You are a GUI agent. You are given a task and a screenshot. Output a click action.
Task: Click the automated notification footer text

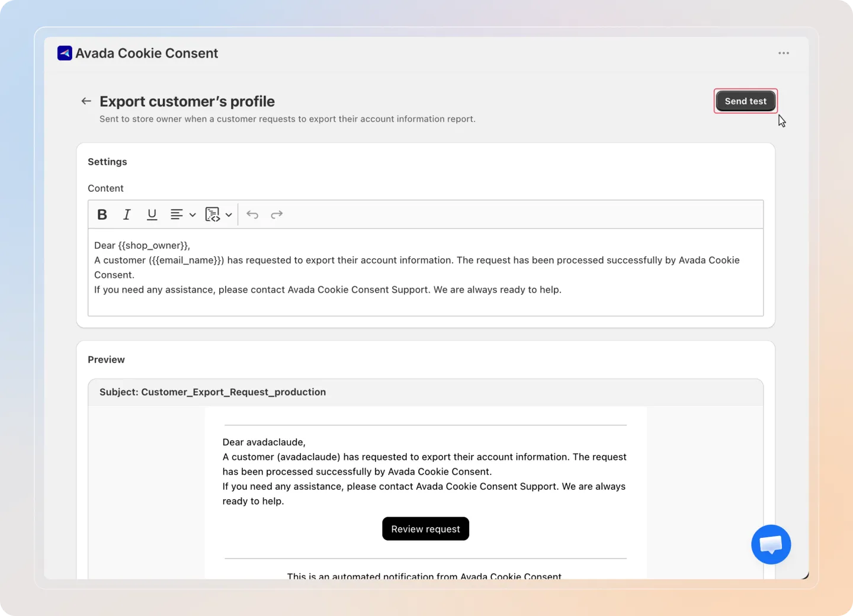424,576
